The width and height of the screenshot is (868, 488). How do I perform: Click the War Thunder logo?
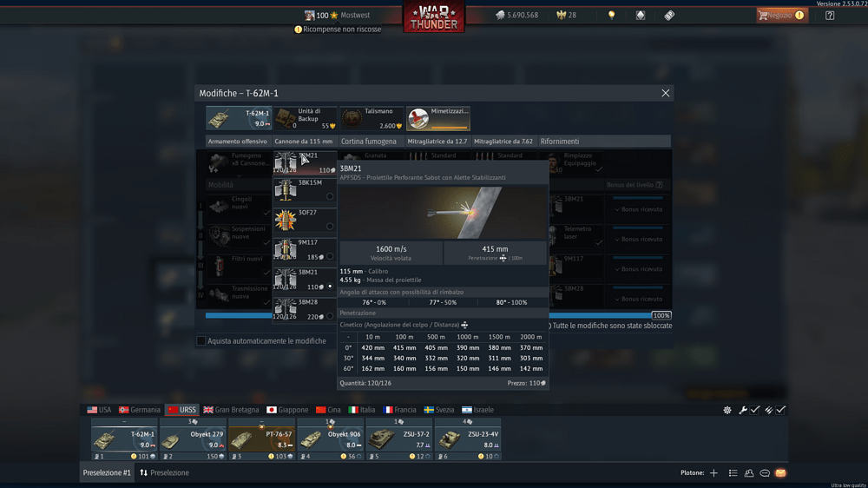434,16
